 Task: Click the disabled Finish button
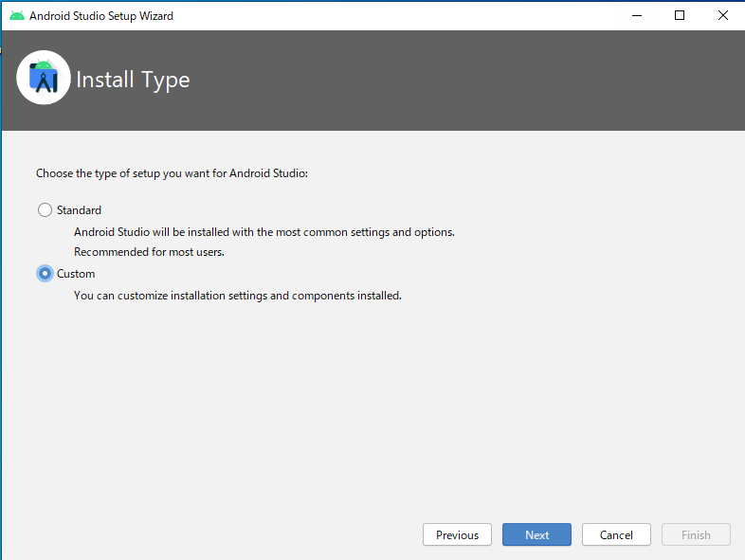tap(696, 534)
